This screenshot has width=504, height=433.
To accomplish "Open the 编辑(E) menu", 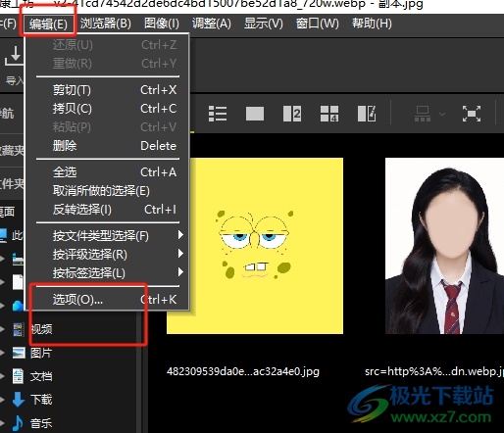I will [48, 24].
